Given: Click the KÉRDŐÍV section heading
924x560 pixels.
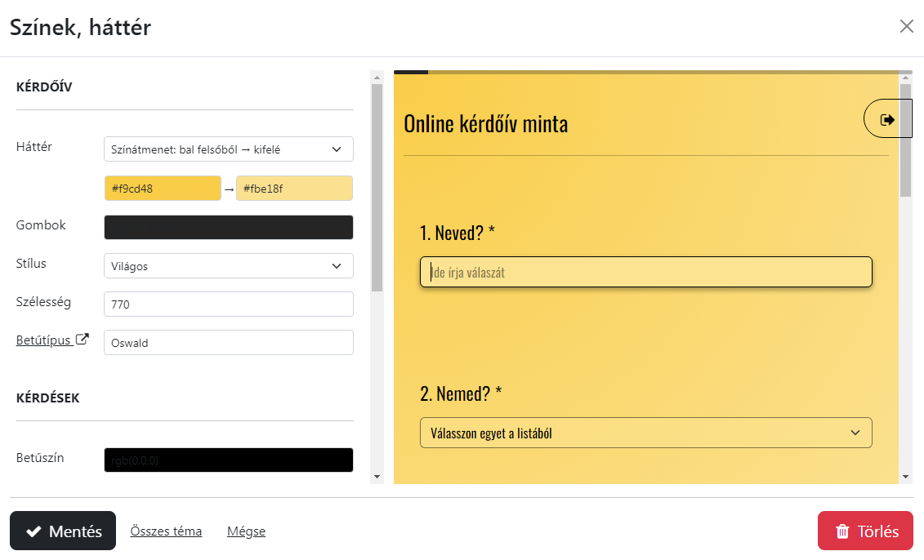Looking at the screenshot, I should (x=44, y=87).
